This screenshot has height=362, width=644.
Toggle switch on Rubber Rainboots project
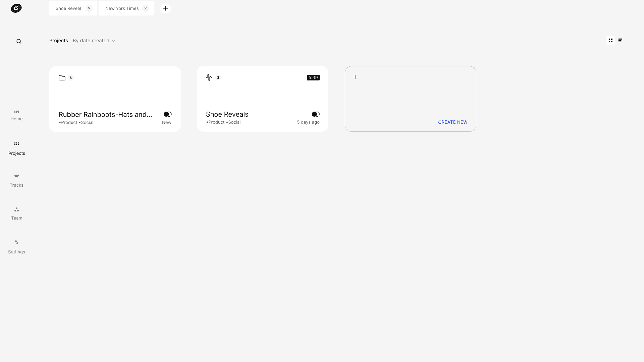pyautogui.click(x=168, y=114)
